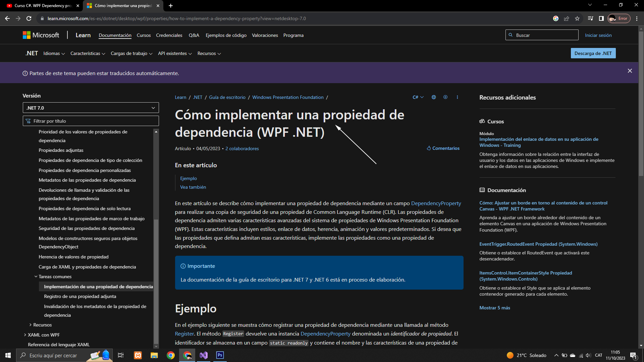Open the Comentarios feedback link
The height and width of the screenshot is (362, 644).
coord(443,148)
